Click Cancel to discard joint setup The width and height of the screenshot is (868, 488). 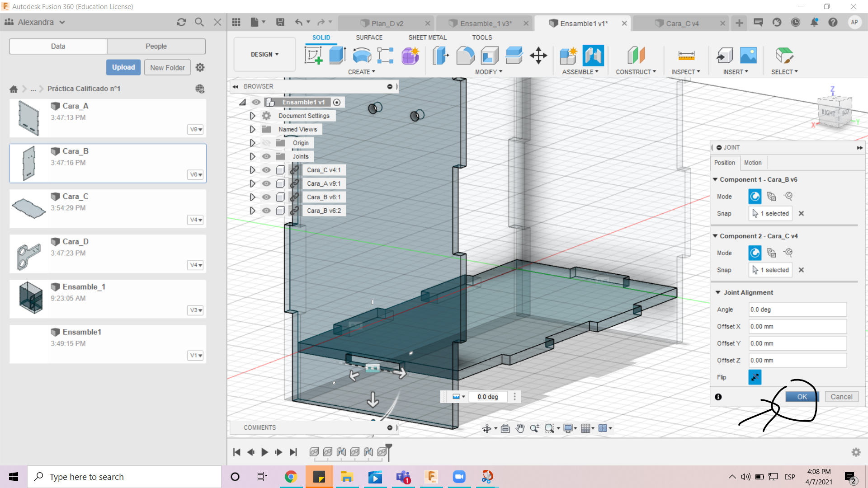pyautogui.click(x=842, y=396)
